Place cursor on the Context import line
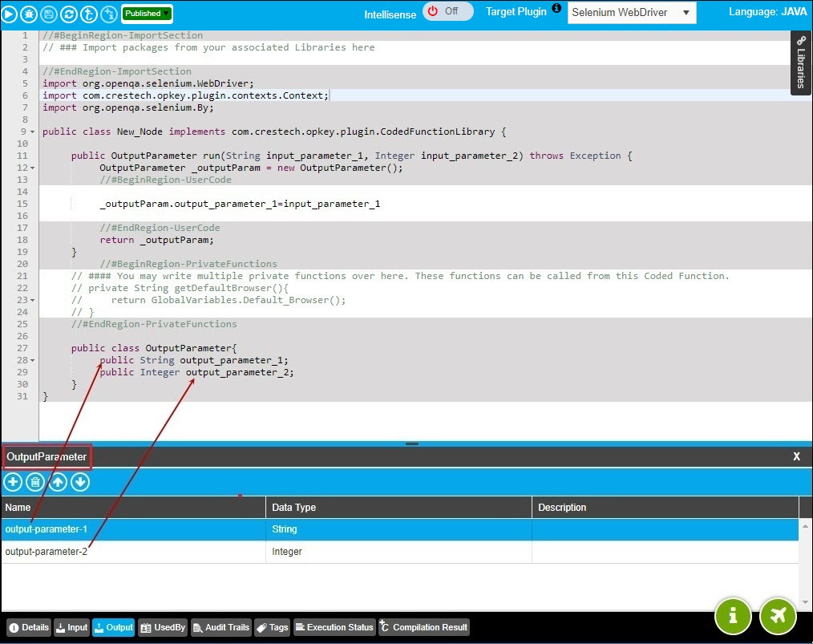813x644 pixels. click(x=186, y=95)
